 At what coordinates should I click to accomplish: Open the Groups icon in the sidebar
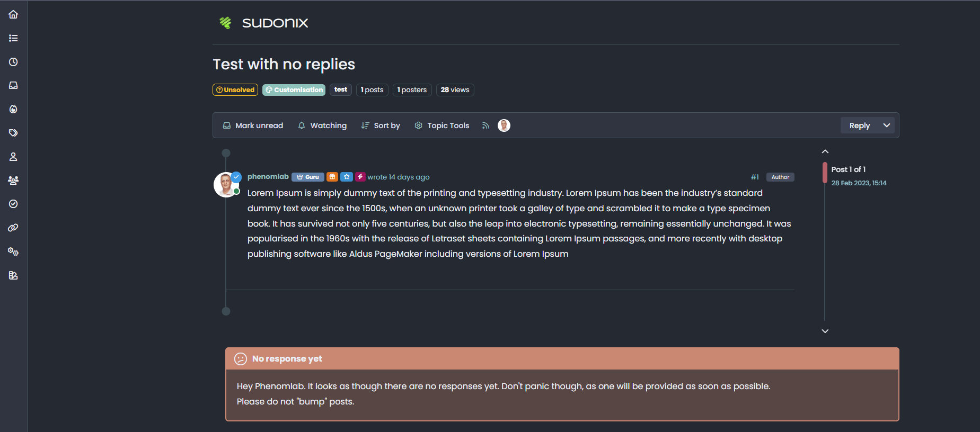click(x=13, y=181)
